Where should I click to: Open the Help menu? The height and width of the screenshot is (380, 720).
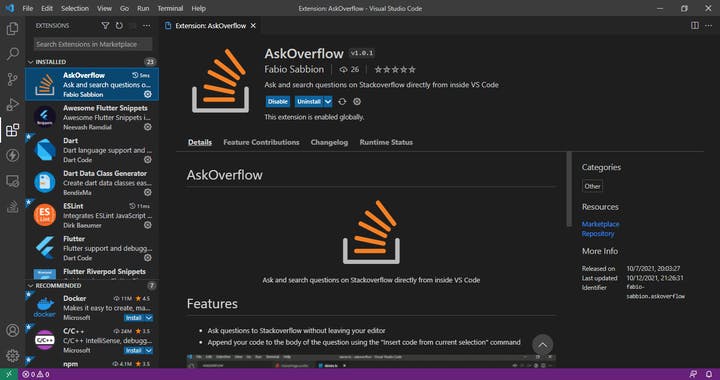click(198, 8)
